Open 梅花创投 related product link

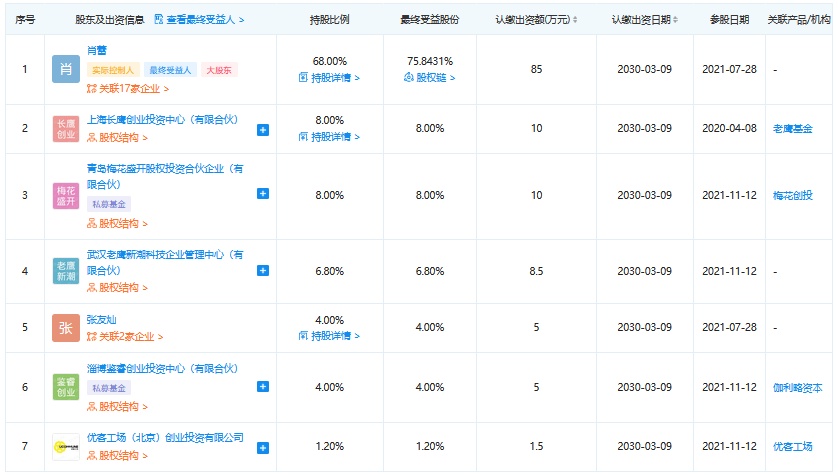coord(793,196)
